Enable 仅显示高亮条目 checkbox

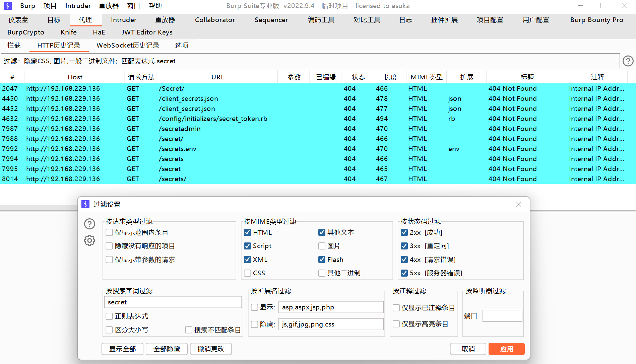click(396, 324)
